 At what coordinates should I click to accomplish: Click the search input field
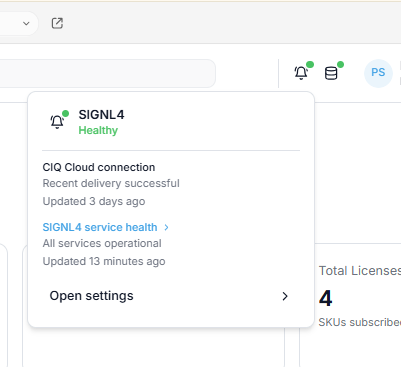click(x=107, y=73)
